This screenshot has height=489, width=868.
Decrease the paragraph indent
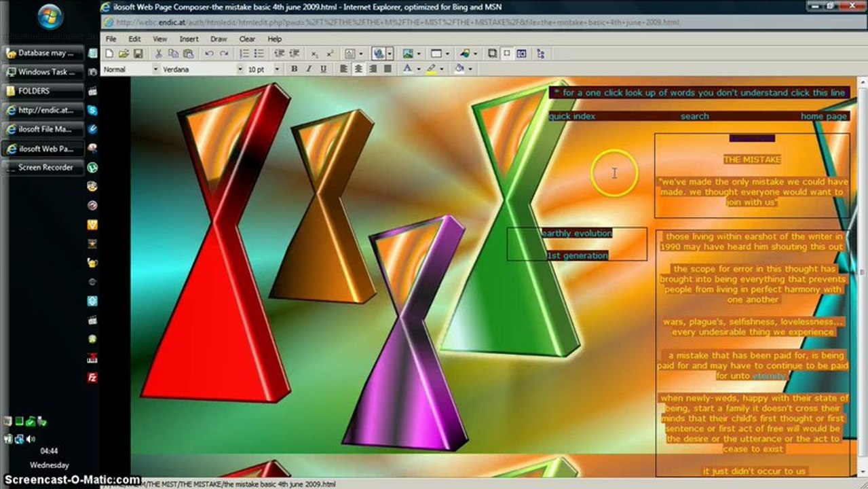(280, 54)
